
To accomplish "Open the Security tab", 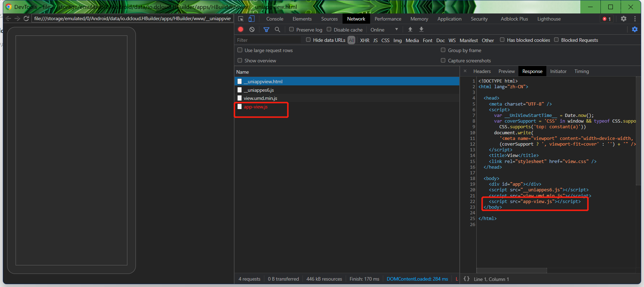I will tap(479, 19).
